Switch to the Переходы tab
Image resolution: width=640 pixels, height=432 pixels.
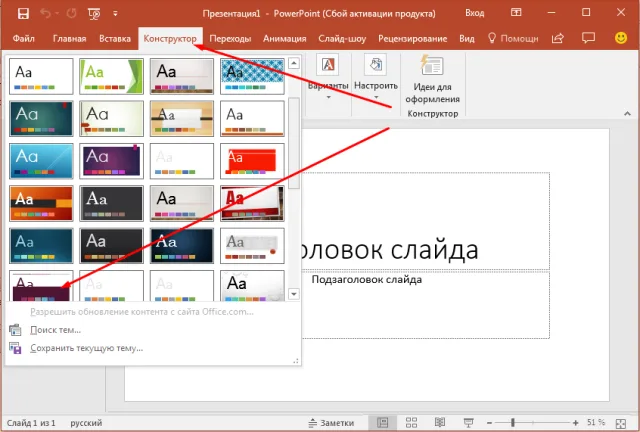pos(230,38)
